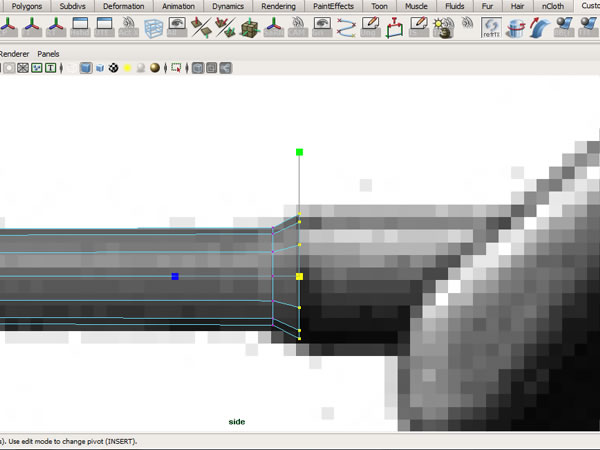Click the light bulb script shelf icon
The image size is (600, 450).
coord(443,28)
